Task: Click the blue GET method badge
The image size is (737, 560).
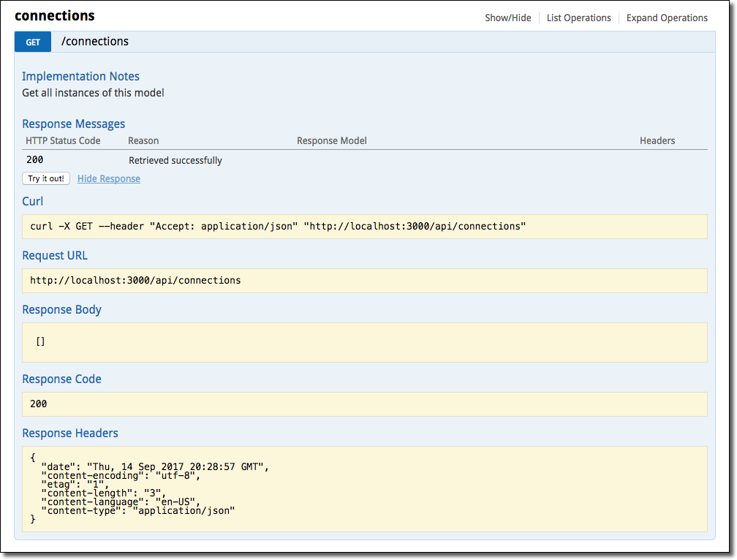Action: [x=33, y=42]
